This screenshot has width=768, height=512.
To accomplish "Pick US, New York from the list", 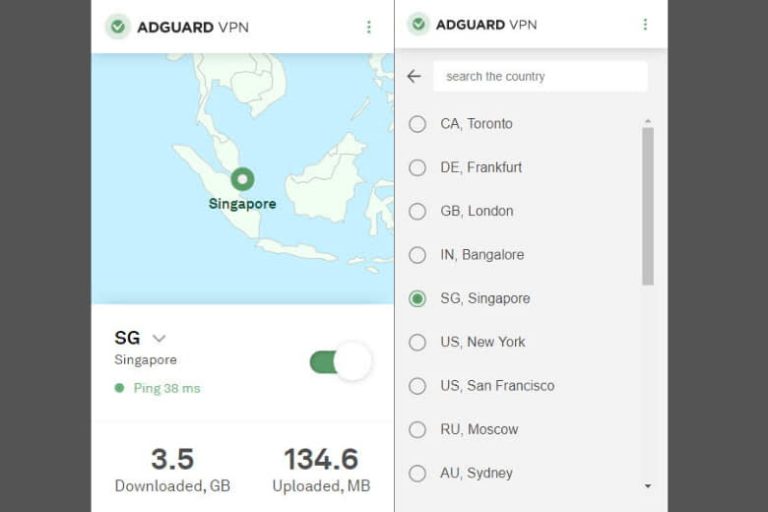I will pyautogui.click(x=482, y=342).
